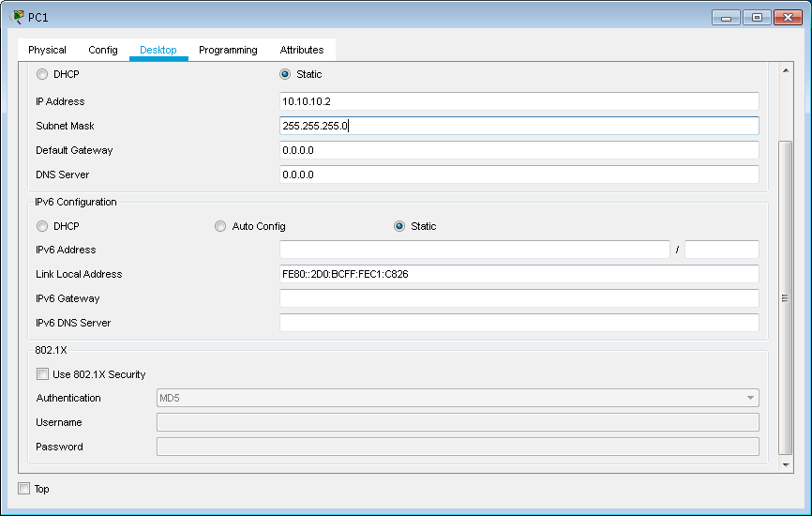Screen dimensions: 812x516
Task: Select the IPv4 Static radio button
Action: (285, 75)
